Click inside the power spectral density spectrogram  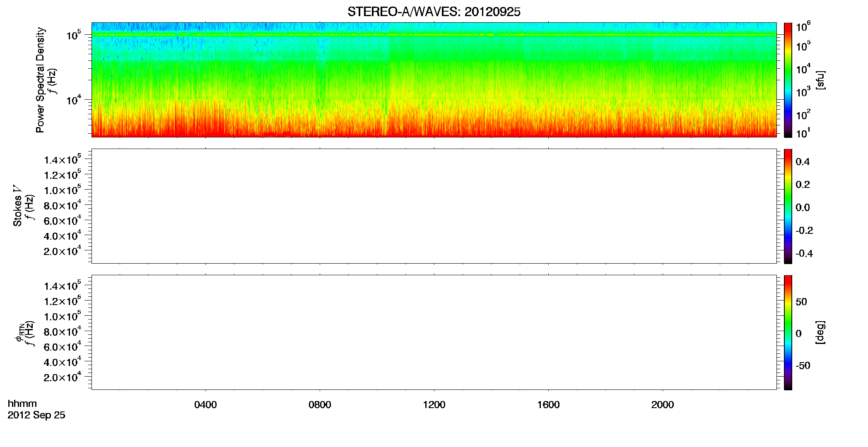tap(434, 80)
